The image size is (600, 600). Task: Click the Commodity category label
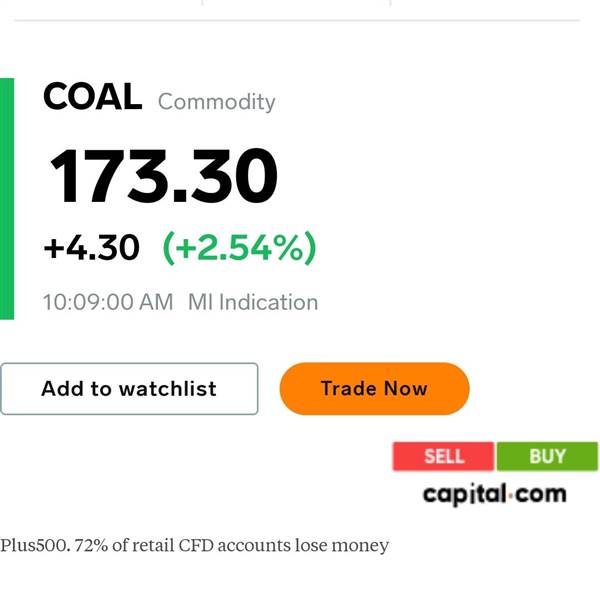217,102
